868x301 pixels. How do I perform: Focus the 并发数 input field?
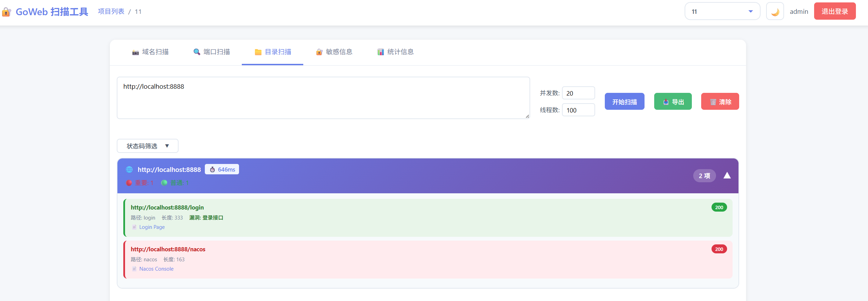tap(578, 93)
